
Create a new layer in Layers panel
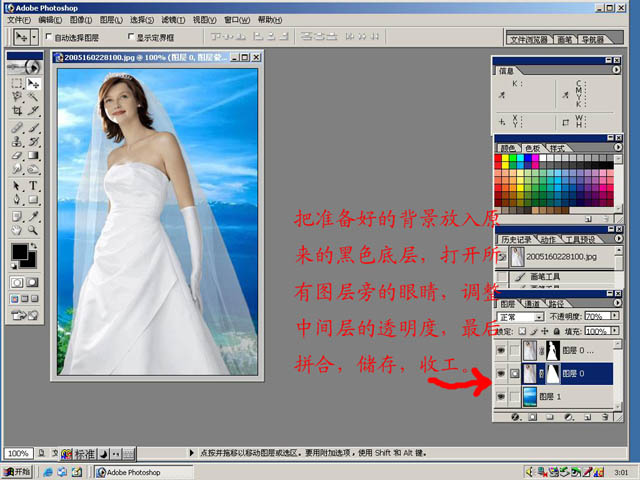(x=588, y=417)
